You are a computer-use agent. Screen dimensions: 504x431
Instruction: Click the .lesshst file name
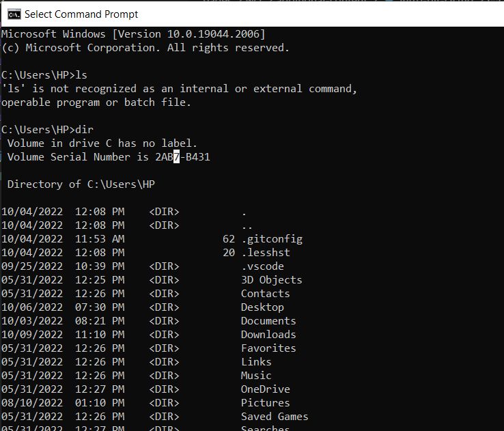[266, 253]
